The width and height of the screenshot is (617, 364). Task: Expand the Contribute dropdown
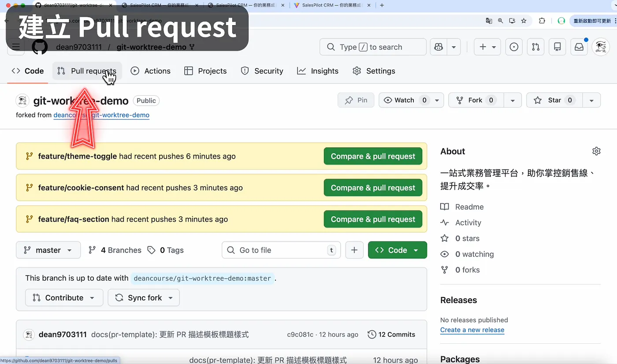pyautogui.click(x=64, y=297)
